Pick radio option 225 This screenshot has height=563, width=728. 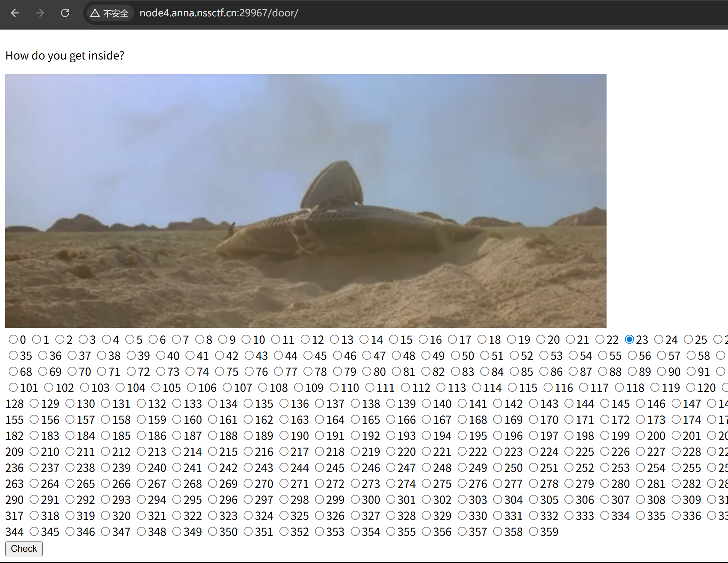coord(569,451)
